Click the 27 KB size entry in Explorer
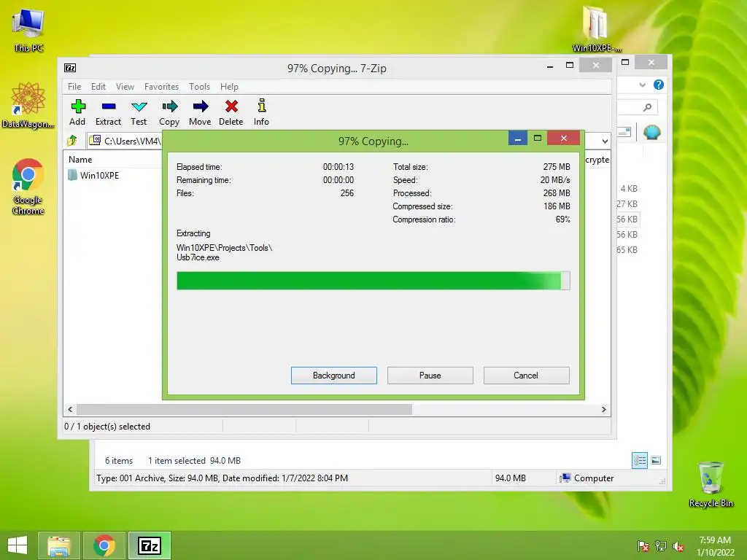 (x=627, y=204)
